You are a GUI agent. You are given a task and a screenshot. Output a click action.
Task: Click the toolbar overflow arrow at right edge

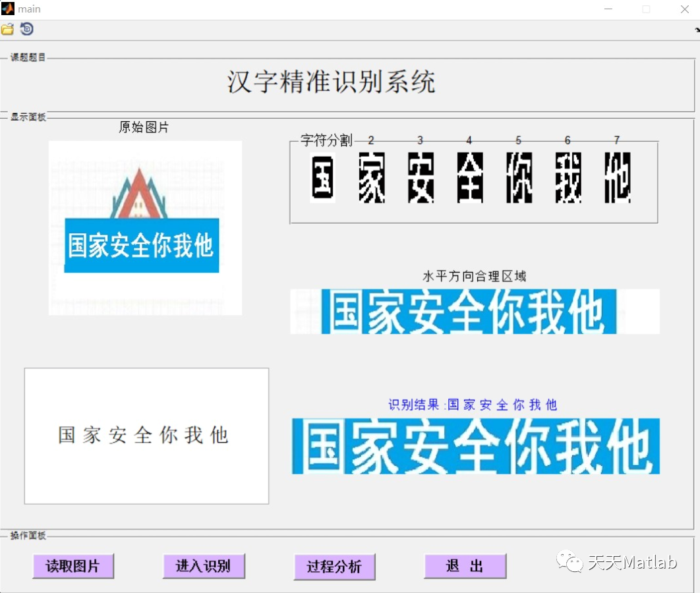(697, 30)
